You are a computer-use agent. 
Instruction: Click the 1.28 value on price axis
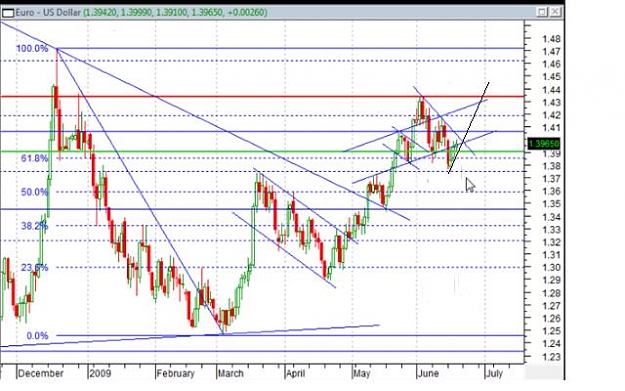(551, 293)
